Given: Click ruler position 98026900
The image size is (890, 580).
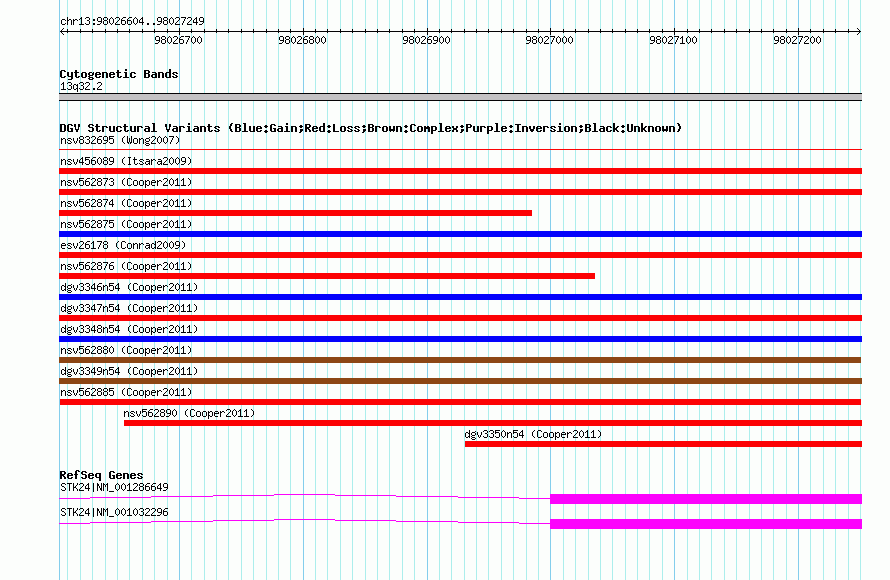Looking at the screenshot, I should click(x=426, y=40).
